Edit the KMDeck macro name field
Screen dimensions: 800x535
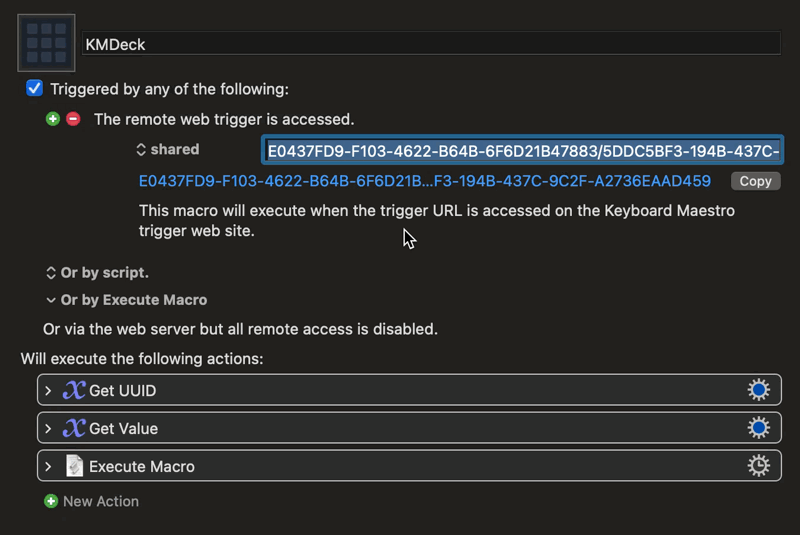point(431,44)
